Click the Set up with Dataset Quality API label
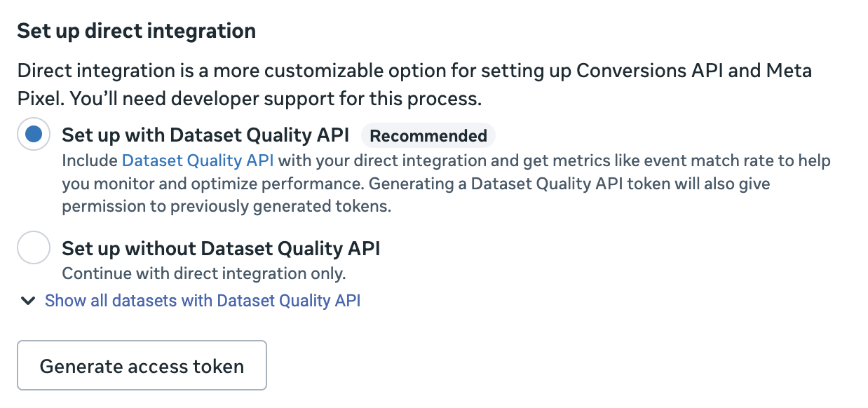868x408 pixels. 205,135
